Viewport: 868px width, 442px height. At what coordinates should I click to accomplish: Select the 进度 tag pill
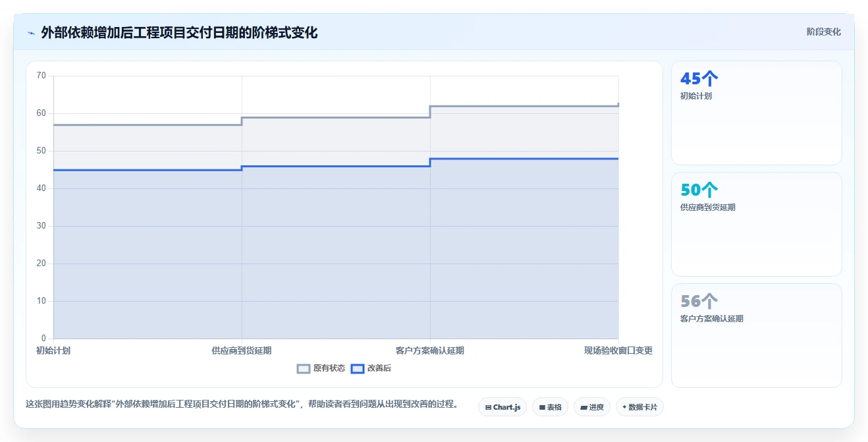click(x=592, y=407)
